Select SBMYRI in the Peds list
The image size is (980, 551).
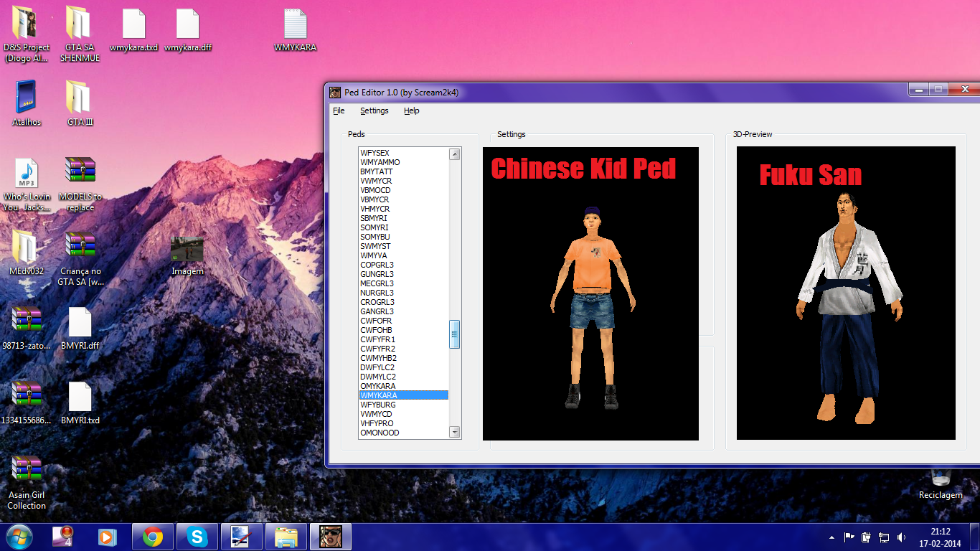[x=404, y=218]
